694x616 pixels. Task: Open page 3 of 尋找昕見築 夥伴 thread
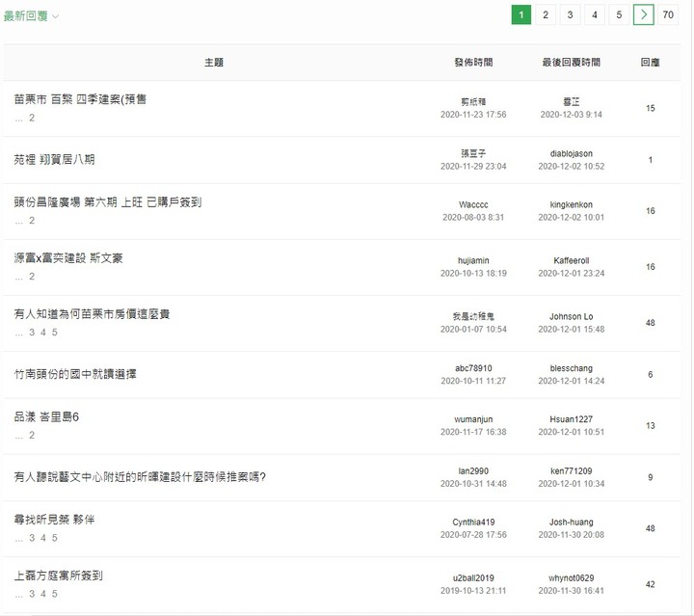point(32,538)
